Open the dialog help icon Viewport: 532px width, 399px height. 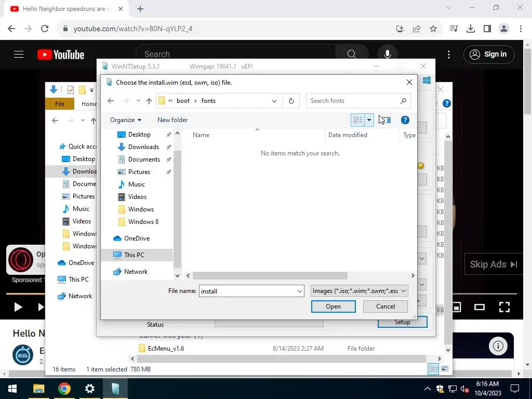tap(405, 120)
